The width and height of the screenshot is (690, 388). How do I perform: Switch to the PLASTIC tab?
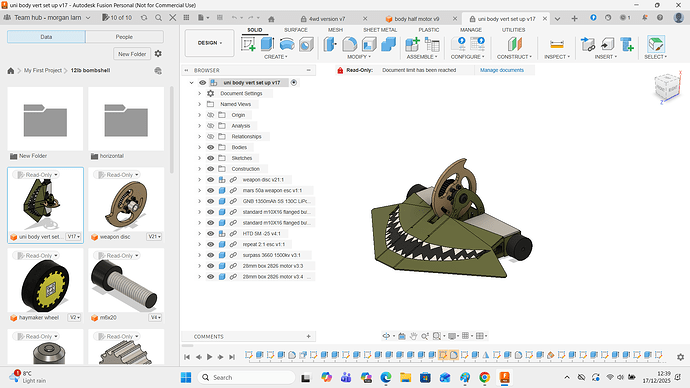(429, 30)
